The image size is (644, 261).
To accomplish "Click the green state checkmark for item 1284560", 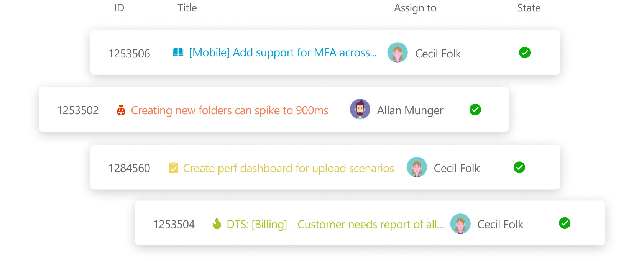I will pyautogui.click(x=519, y=167).
